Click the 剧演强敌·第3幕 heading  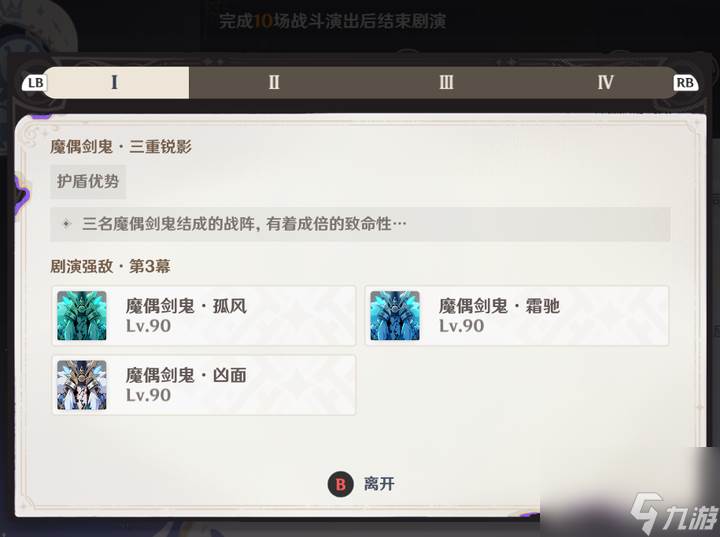110,266
